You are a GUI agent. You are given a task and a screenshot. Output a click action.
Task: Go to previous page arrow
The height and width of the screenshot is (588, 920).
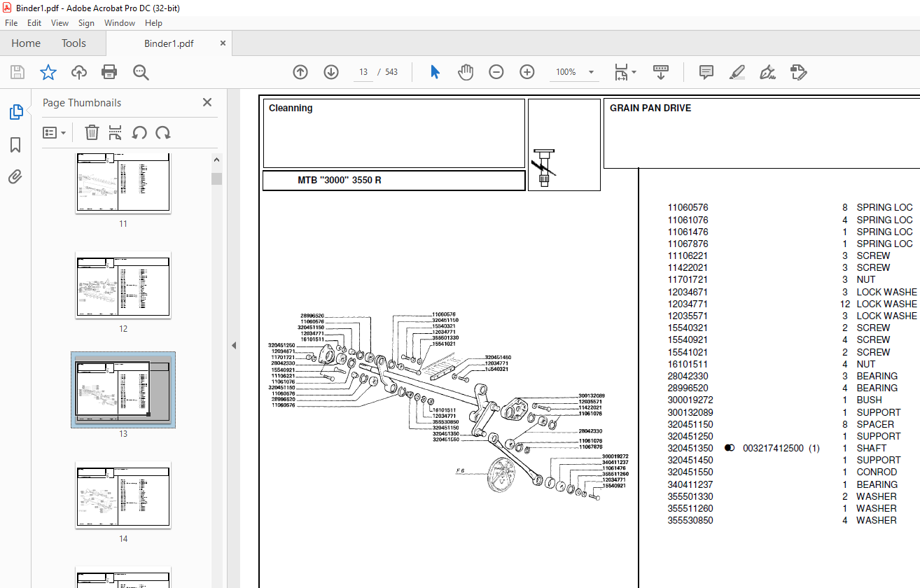[x=300, y=72]
